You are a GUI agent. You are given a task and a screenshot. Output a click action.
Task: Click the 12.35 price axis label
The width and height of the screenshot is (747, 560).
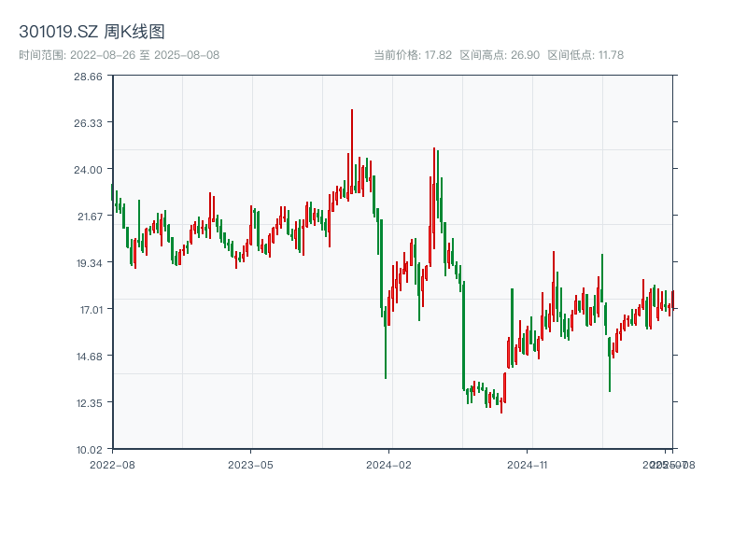point(88,403)
